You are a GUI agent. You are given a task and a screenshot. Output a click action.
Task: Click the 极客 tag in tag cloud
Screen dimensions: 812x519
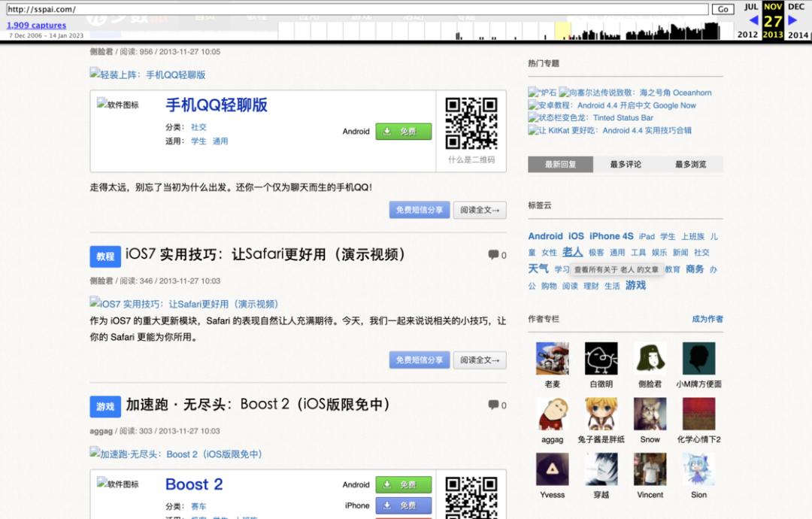pyautogui.click(x=596, y=252)
